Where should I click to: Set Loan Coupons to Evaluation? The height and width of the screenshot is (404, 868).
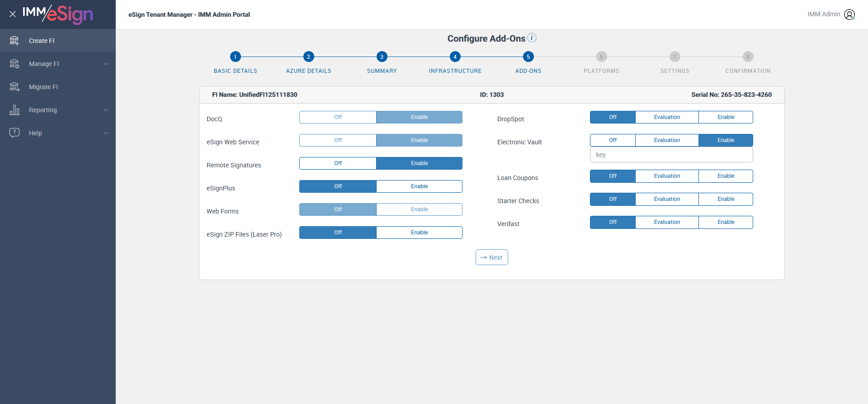(667, 176)
